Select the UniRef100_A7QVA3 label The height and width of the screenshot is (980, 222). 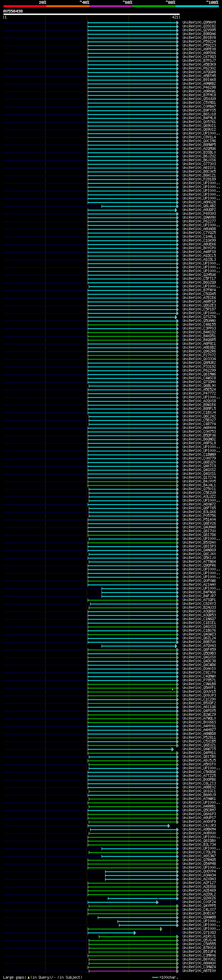point(199,646)
